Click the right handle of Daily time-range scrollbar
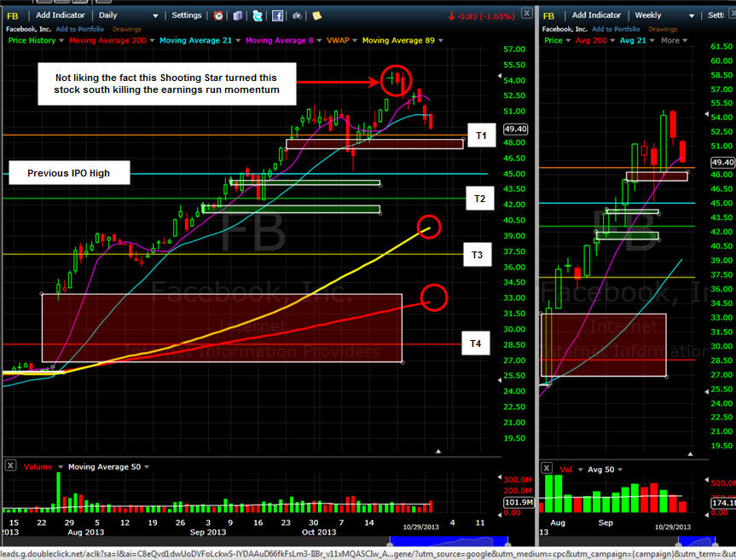This screenshot has height=560, width=736. pos(508,544)
